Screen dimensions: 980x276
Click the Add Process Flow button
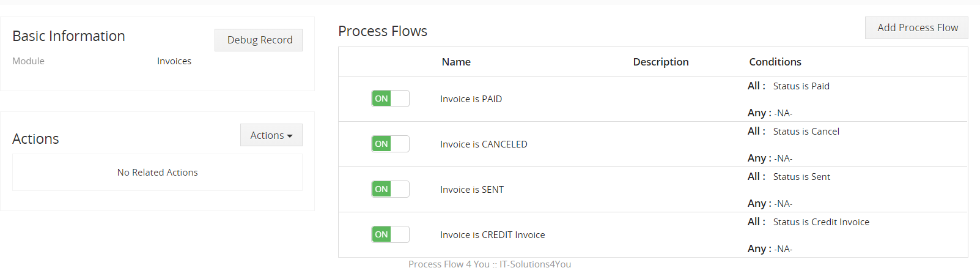point(917,28)
